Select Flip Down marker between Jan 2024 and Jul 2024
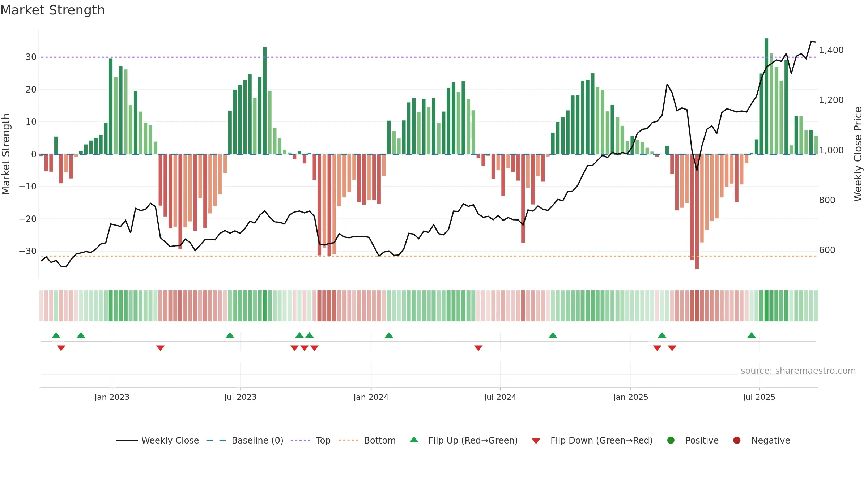 tap(478, 348)
